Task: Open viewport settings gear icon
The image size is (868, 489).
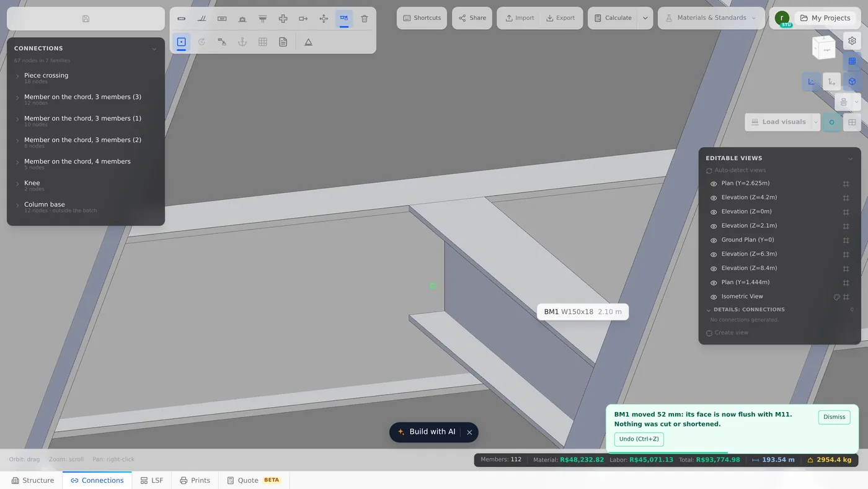Action: tap(852, 41)
